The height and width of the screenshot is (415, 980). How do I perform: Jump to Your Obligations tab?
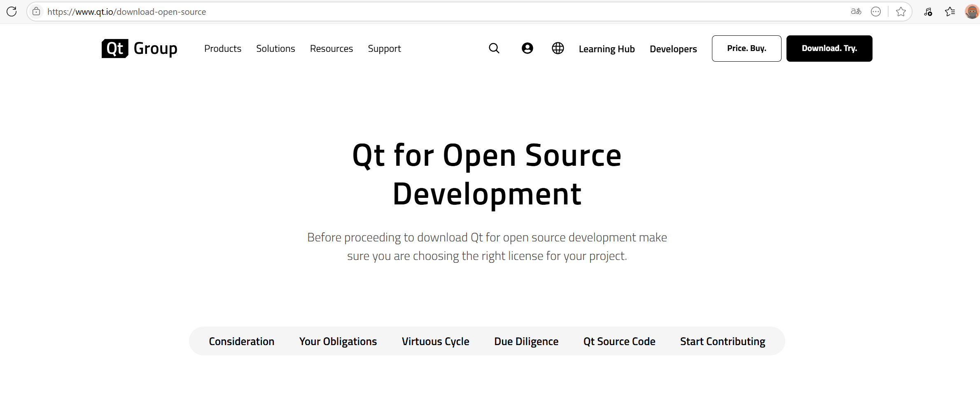(x=338, y=341)
